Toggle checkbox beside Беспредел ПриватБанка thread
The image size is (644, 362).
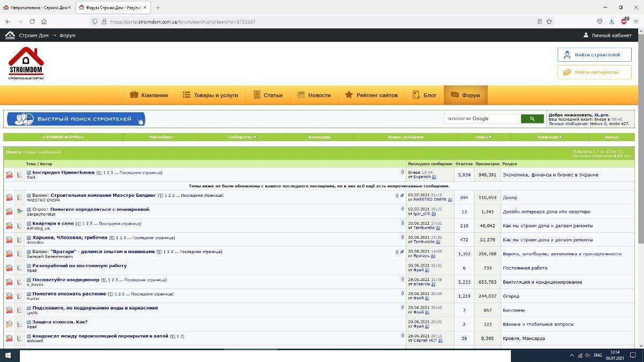click(x=29, y=173)
